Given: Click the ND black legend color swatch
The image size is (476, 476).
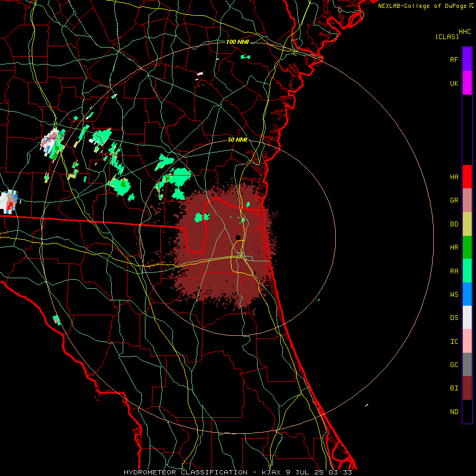Looking at the screenshot, I should click(x=467, y=411).
